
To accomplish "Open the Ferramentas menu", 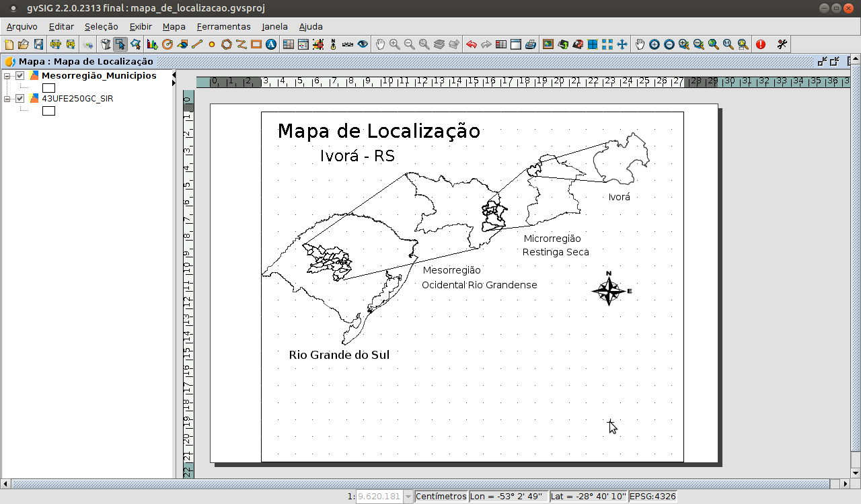I will tap(224, 26).
